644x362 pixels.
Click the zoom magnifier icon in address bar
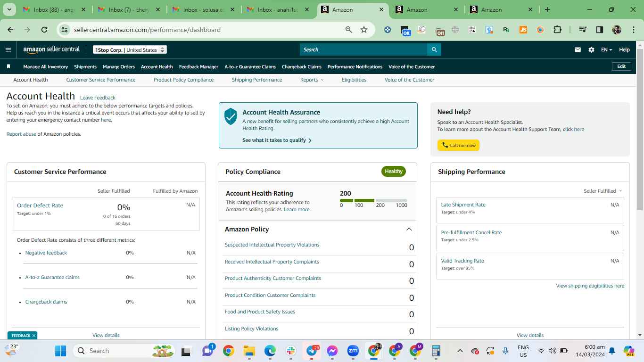pos(349,30)
